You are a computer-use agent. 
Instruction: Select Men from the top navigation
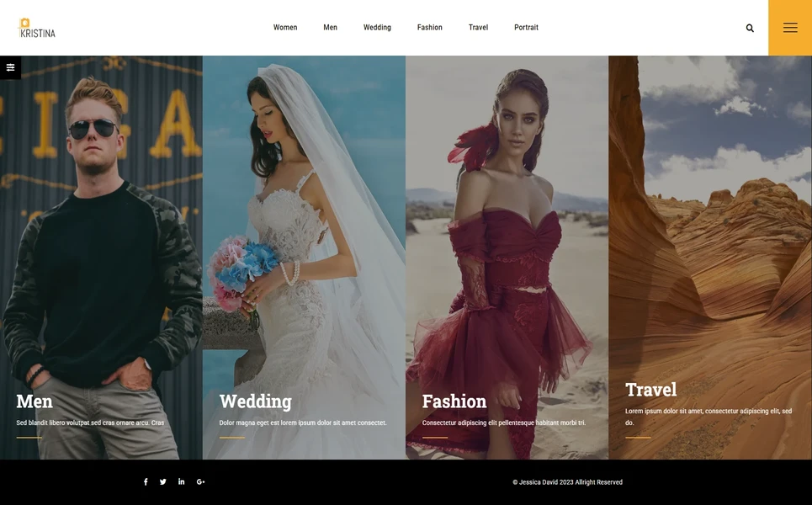(330, 26)
